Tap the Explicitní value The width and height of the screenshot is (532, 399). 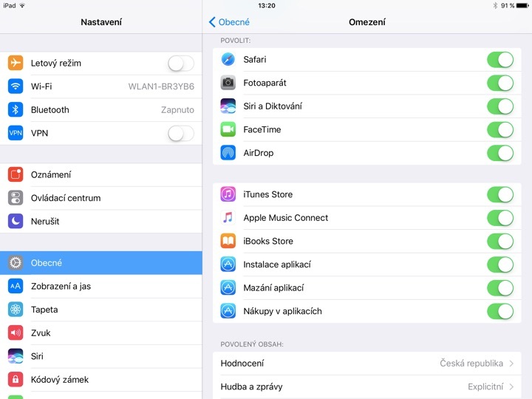[x=485, y=386]
